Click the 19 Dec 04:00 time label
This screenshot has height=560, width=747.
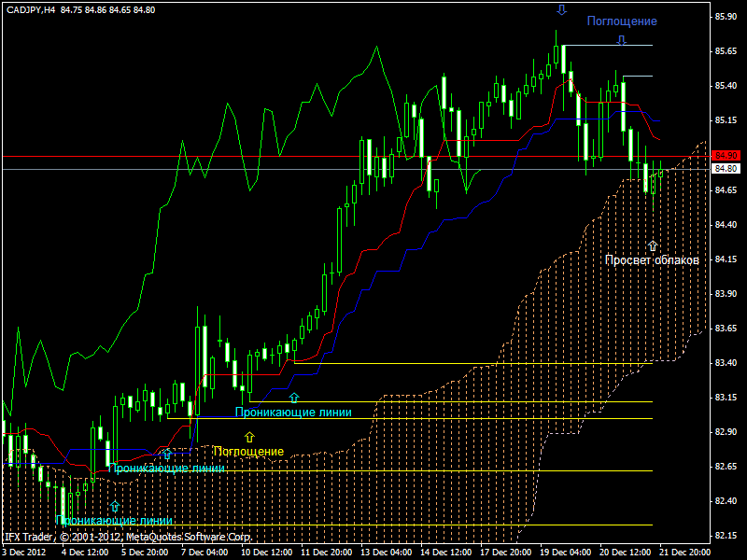[x=566, y=552]
